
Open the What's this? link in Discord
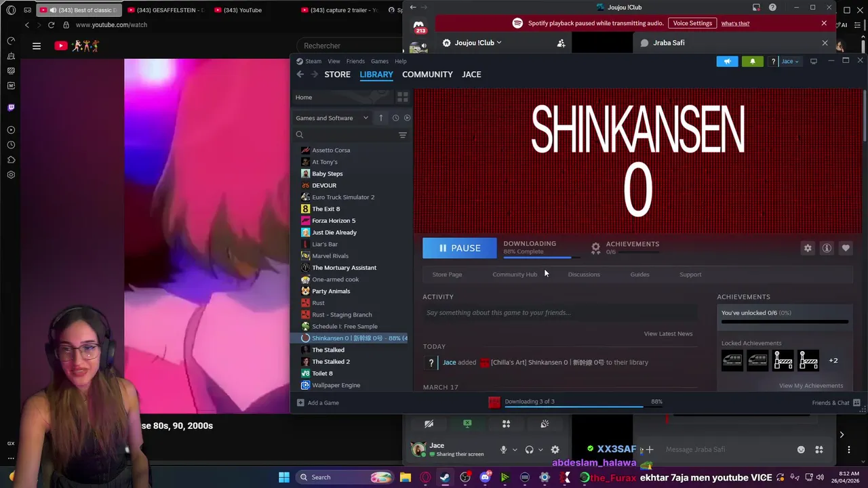click(735, 24)
